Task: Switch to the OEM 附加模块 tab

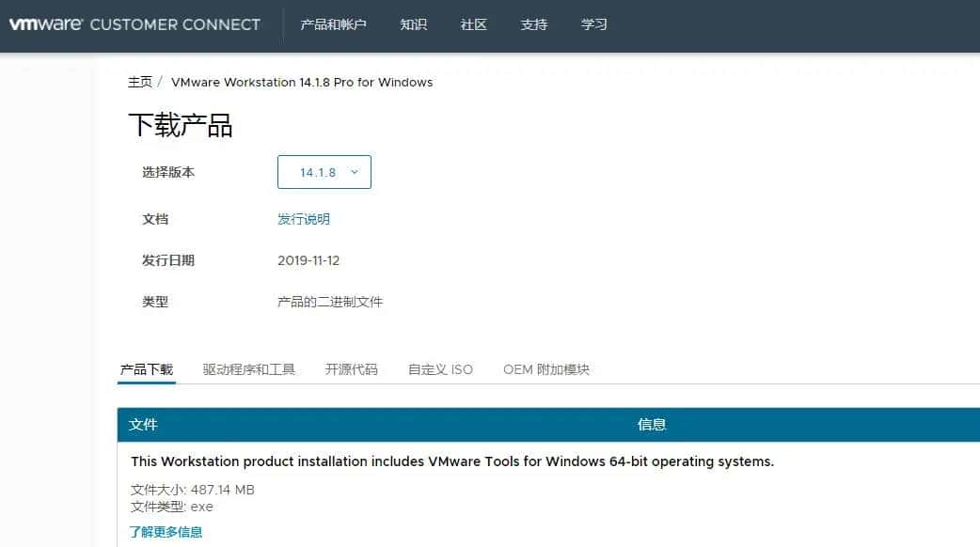Action: 545,368
